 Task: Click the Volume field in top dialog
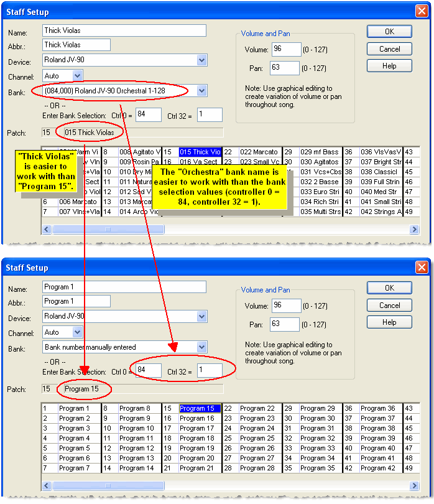pyautogui.click(x=285, y=50)
